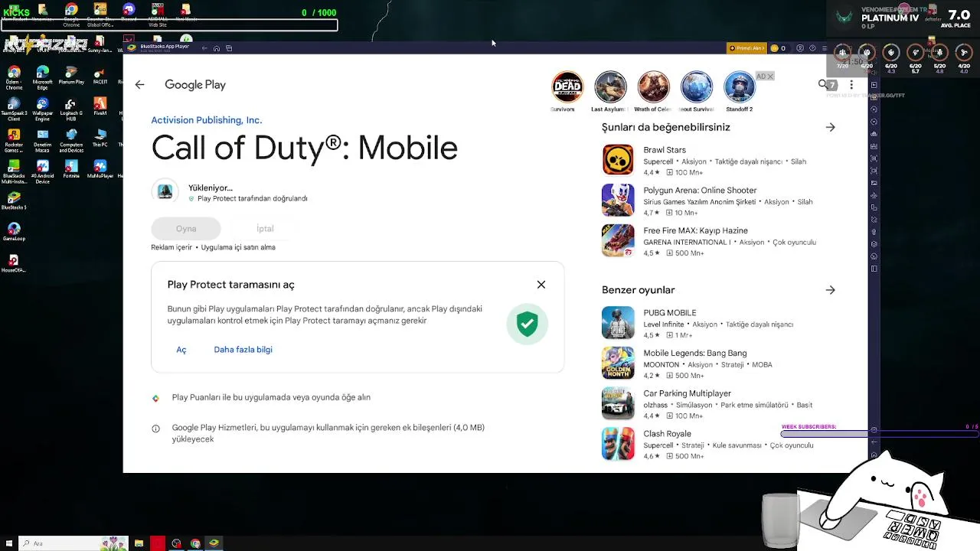Open the Clash Royale app icon
The height and width of the screenshot is (551, 980).
coord(618,444)
